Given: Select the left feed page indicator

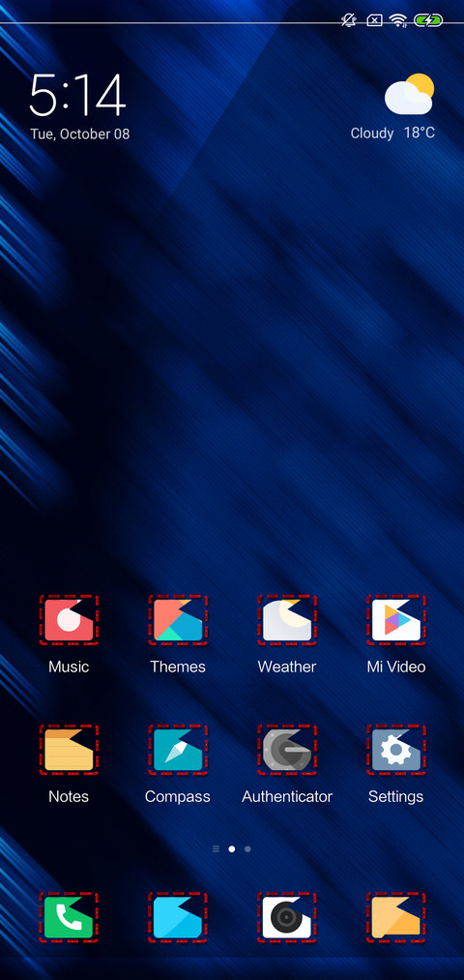Looking at the screenshot, I should (x=217, y=848).
